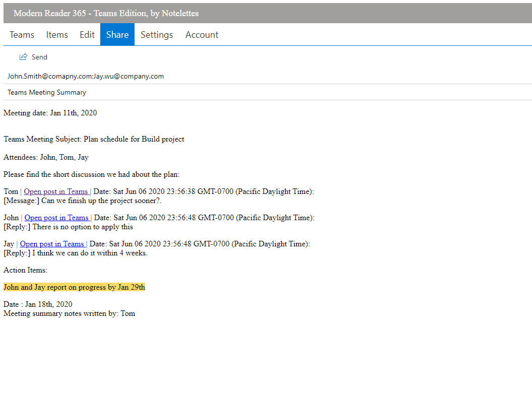This screenshot has height=399, width=532.
Task: Click the Teams Meeting Subject line
Action: click(94, 139)
